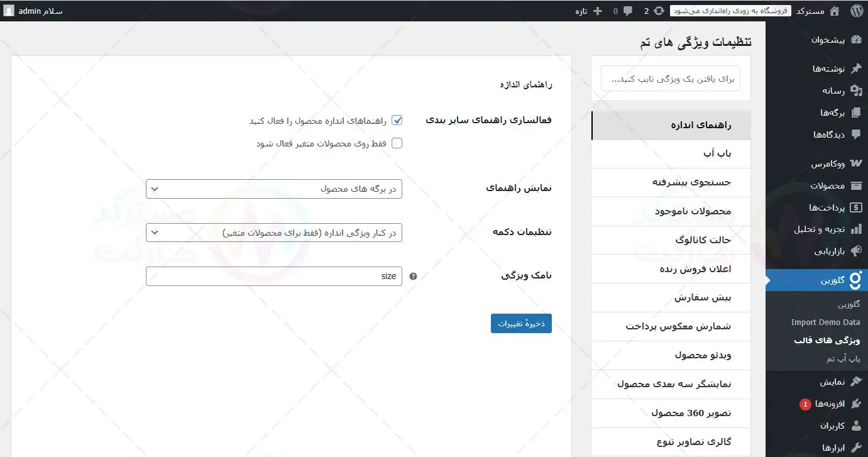Open the ووکامرس menu icon in sidebar

point(855,163)
